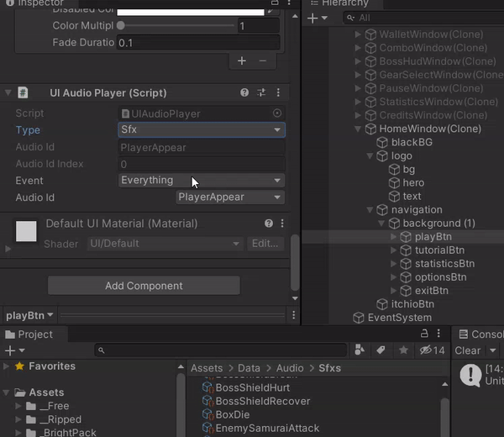504x437 pixels.
Task: Click the Project create plus button
Action: (10, 350)
